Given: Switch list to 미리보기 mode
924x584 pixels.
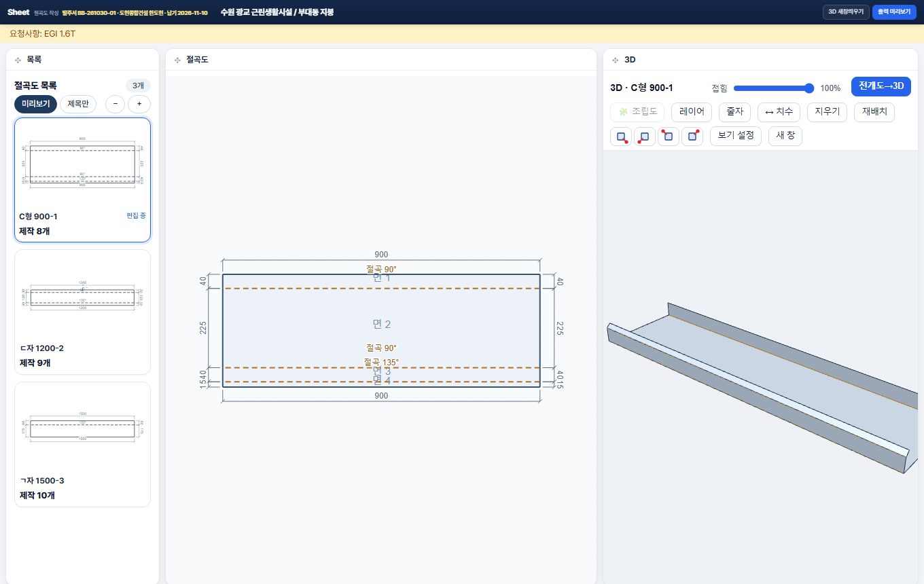Looking at the screenshot, I should coord(35,104).
